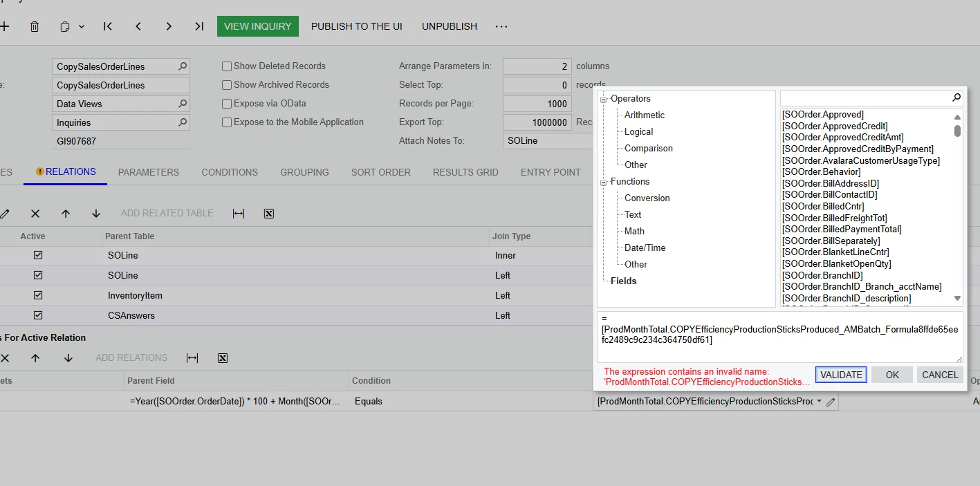Uncheck Active on the InventoryItem relation
The width and height of the screenshot is (980, 486).
click(x=38, y=295)
